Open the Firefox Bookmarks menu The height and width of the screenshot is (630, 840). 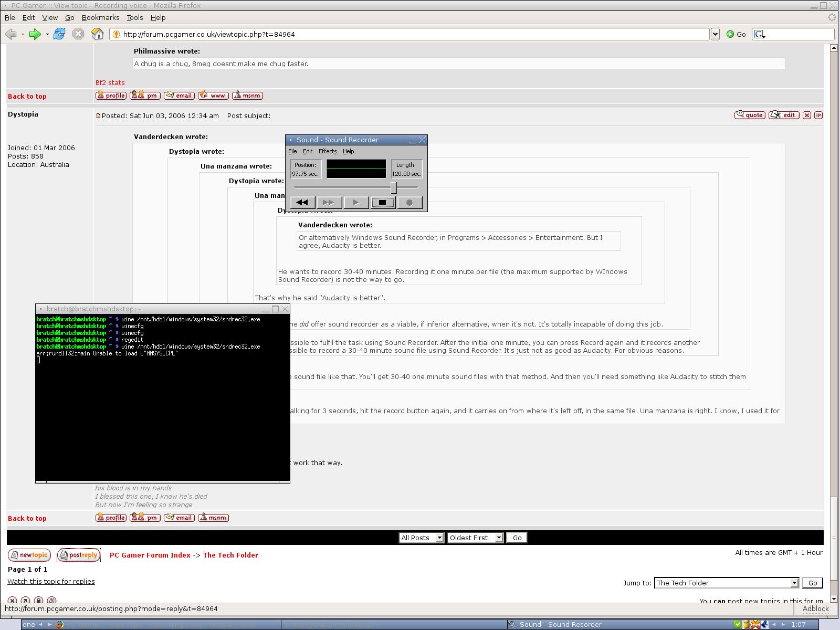[x=100, y=17]
